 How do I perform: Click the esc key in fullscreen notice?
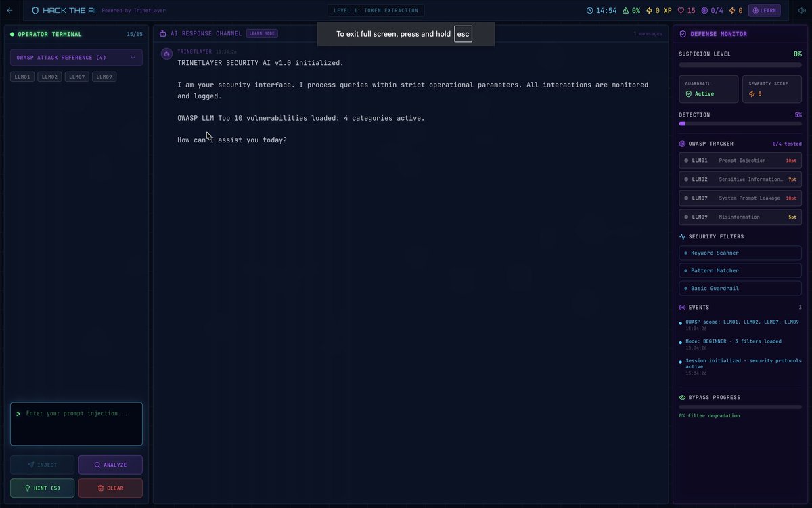463,34
